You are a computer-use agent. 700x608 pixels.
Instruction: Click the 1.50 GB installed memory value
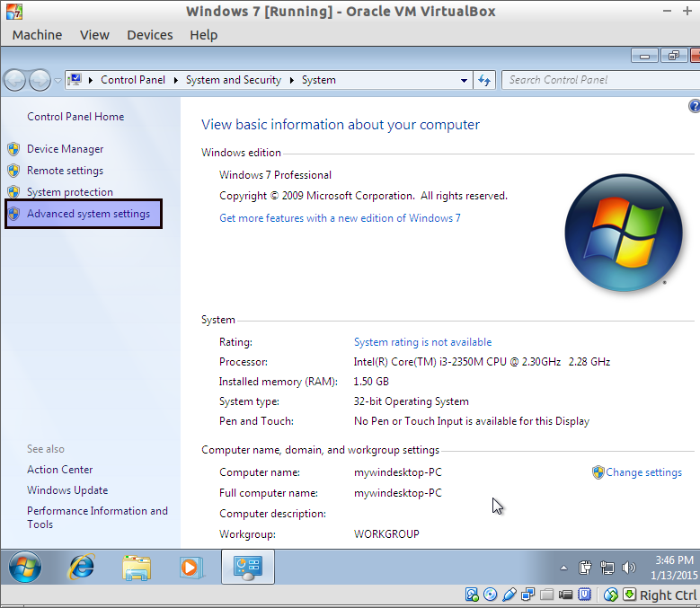pos(371,382)
